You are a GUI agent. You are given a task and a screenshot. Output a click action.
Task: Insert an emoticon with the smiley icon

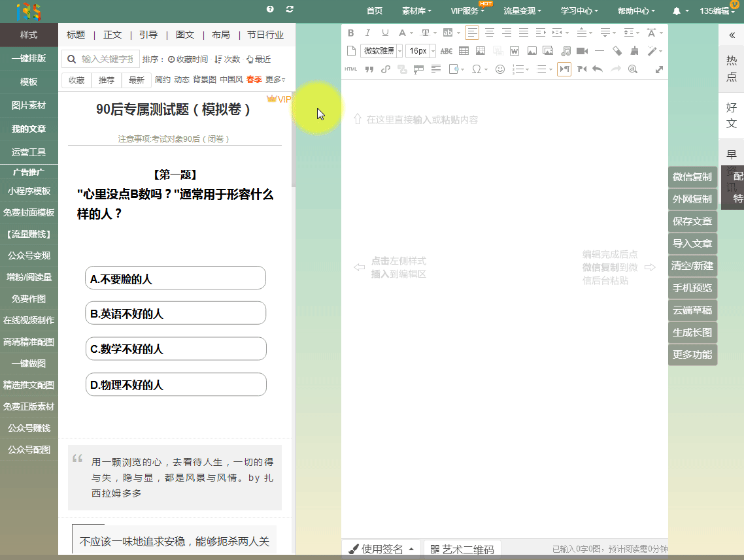500,69
